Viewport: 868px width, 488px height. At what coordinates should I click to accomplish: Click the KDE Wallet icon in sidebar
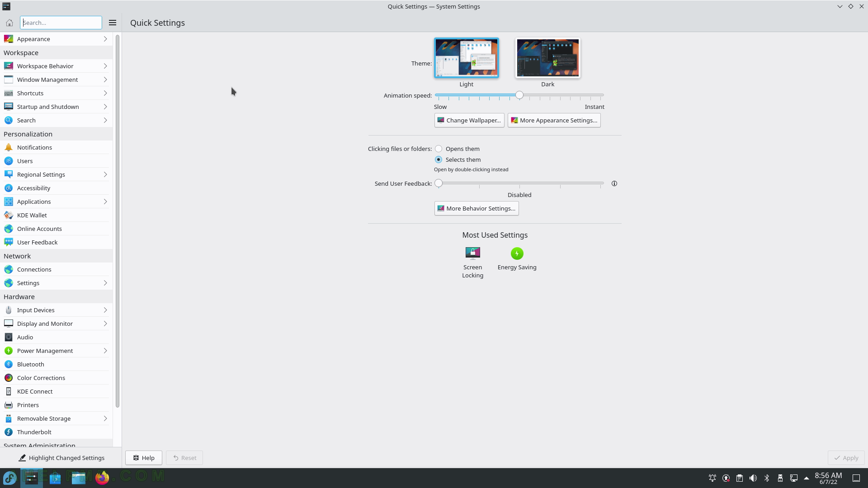click(x=9, y=215)
